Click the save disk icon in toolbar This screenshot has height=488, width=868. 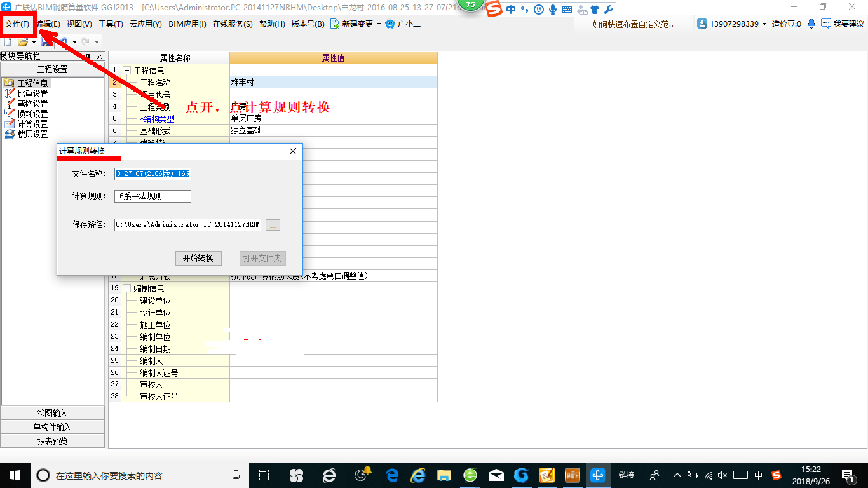point(46,42)
